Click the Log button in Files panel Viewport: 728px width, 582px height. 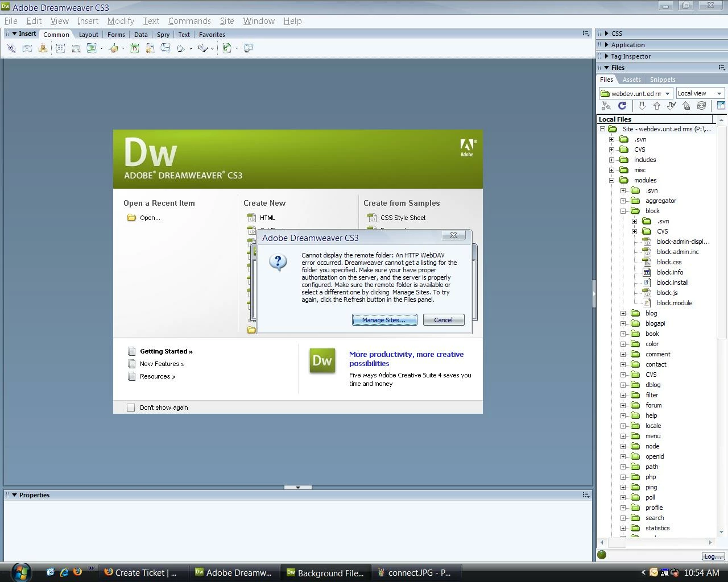713,556
